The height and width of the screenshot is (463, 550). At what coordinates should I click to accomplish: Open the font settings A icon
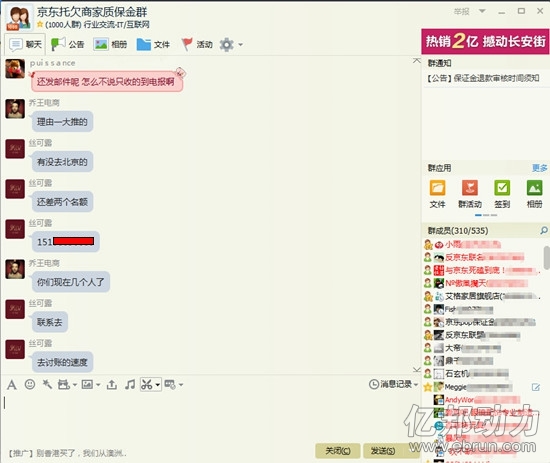[x=12, y=385]
